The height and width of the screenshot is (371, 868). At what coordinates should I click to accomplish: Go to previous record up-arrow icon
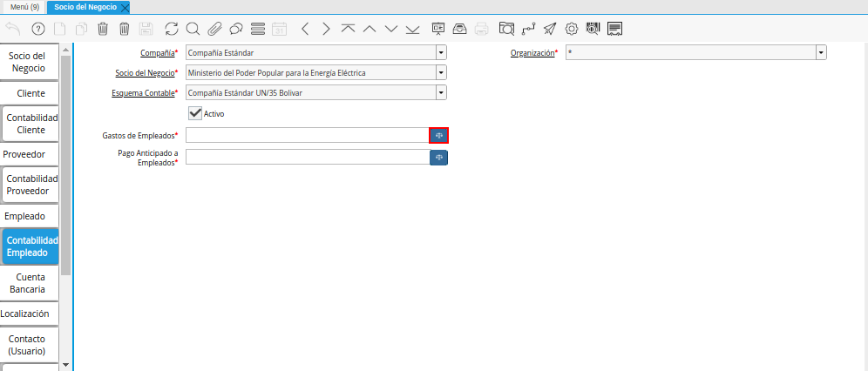(370, 29)
